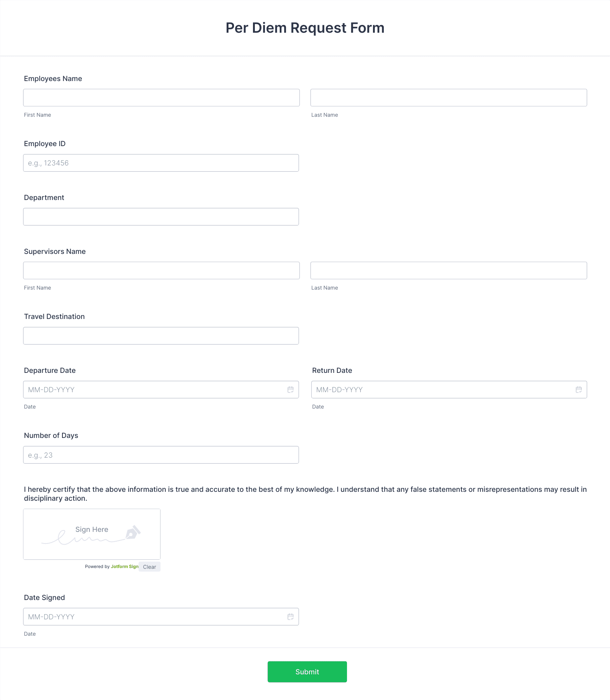610x700 pixels.
Task: Click the Sign Here signature area
Action: pos(92,534)
